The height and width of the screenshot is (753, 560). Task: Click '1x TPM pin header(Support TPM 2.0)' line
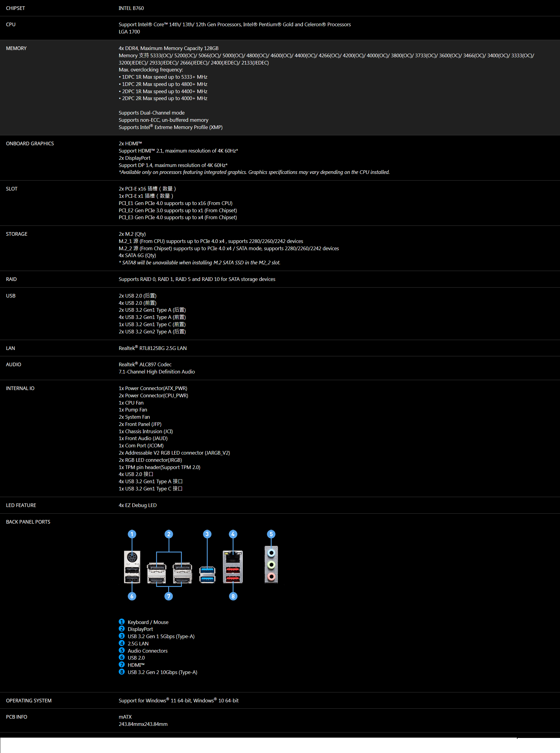[159, 468]
